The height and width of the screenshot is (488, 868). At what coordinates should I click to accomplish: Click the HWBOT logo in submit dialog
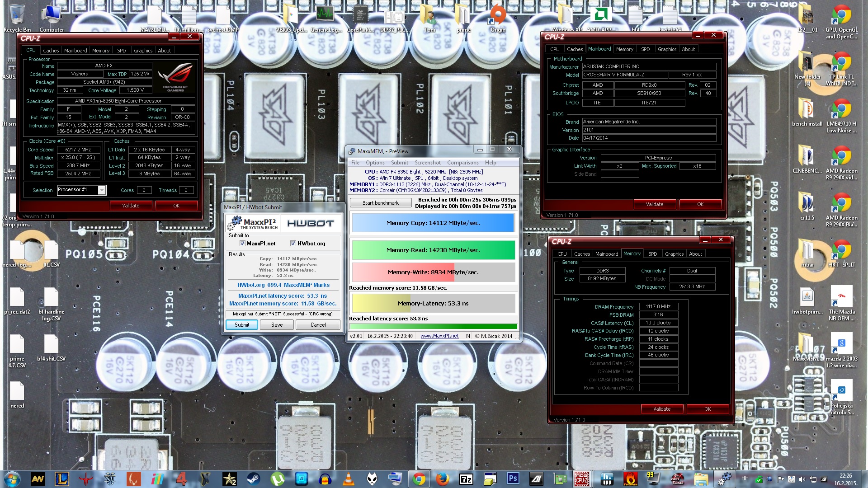310,224
